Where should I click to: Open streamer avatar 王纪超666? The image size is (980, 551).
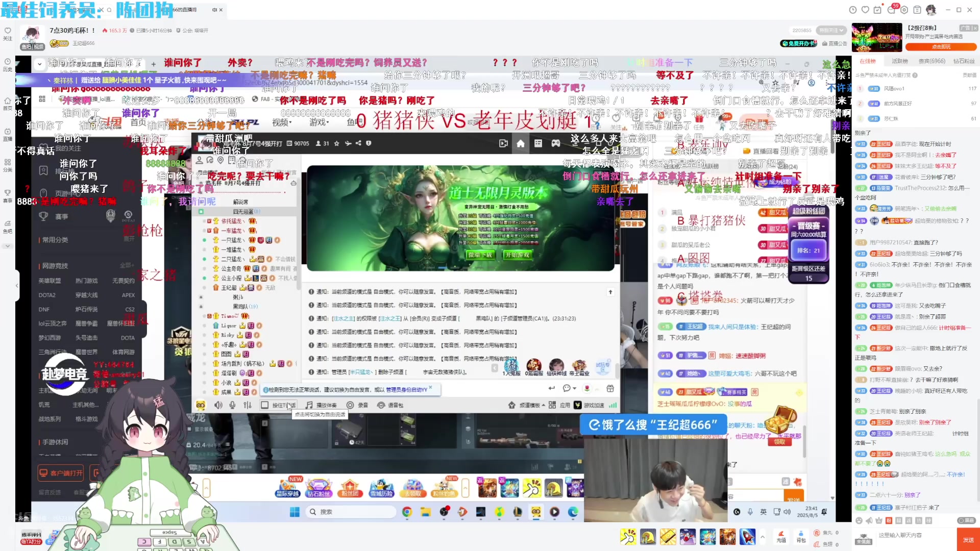click(x=32, y=37)
